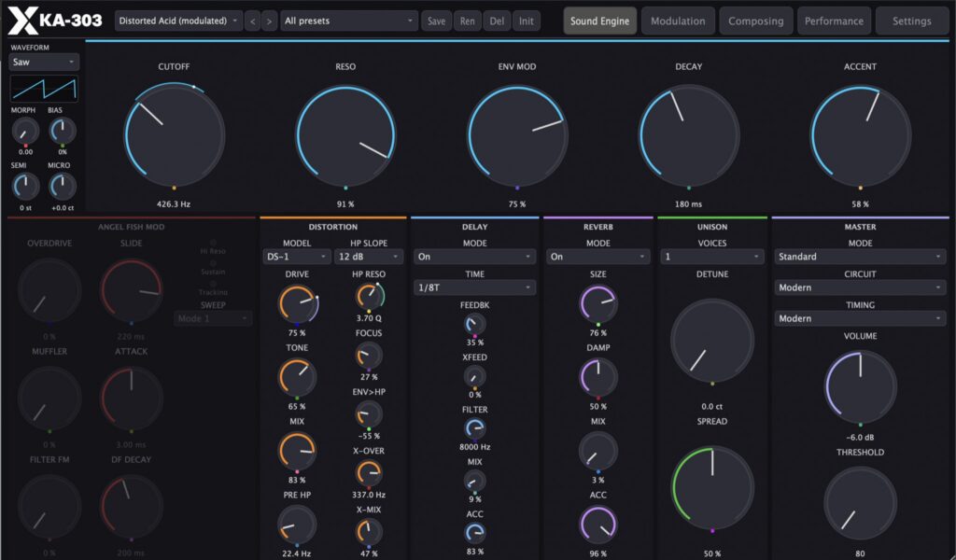The width and height of the screenshot is (956, 560).
Task: Toggle the Hi Reso switch
Action: 213,244
